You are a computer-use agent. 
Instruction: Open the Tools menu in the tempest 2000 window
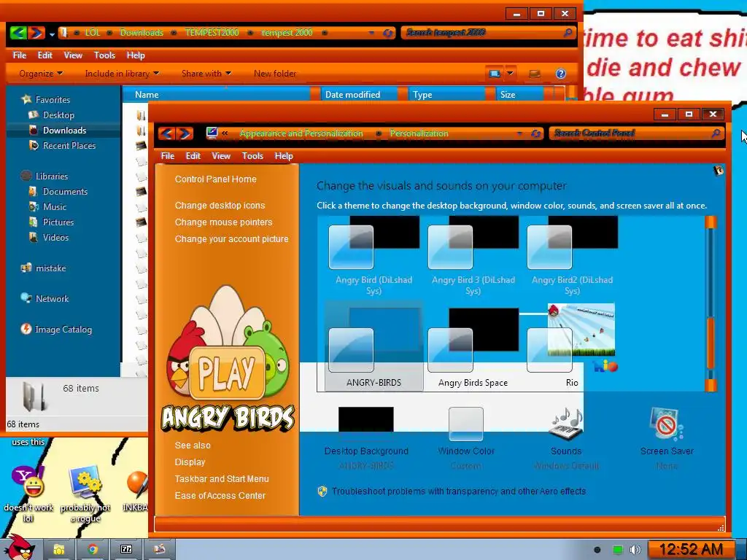click(104, 55)
